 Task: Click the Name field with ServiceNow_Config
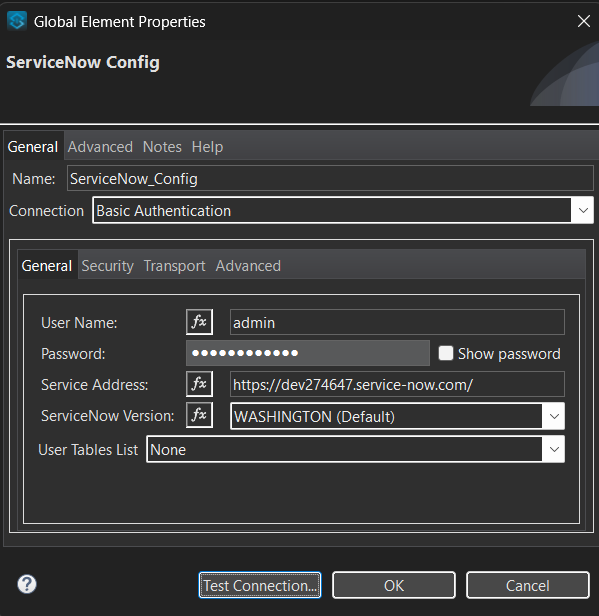click(x=330, y=178)
